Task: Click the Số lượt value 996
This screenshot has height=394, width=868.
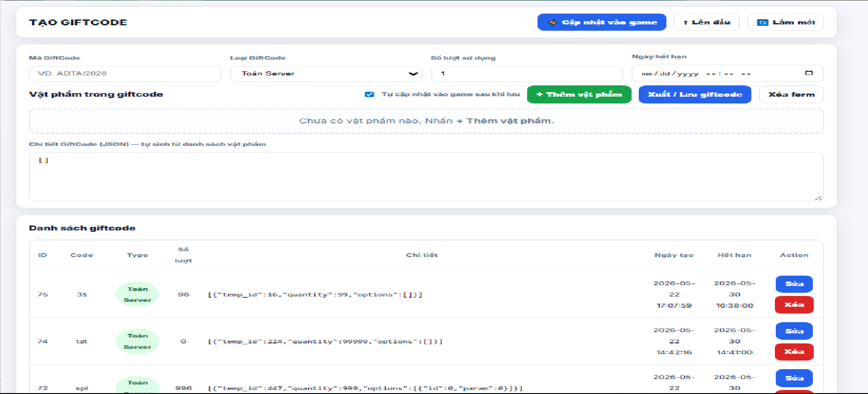Action: tap(184, 388)
